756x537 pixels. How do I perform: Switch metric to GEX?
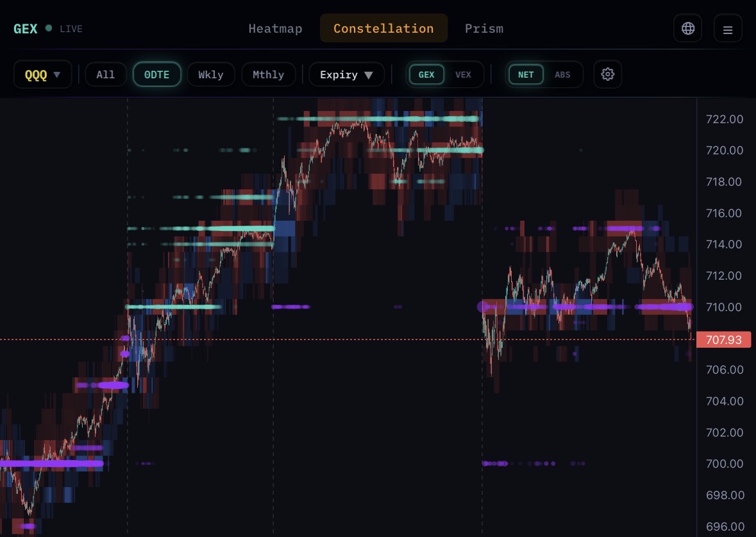click(x=426, y=75)
